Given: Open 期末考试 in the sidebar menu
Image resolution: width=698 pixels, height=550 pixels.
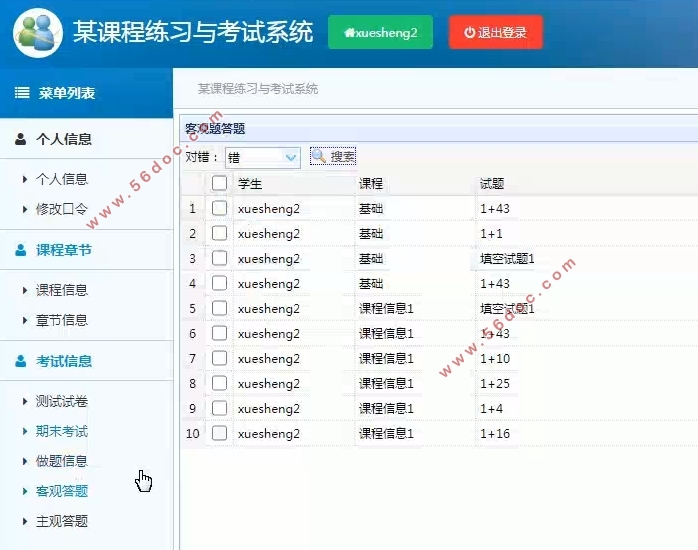Looking at the screenshot, I should click(62, 431).
